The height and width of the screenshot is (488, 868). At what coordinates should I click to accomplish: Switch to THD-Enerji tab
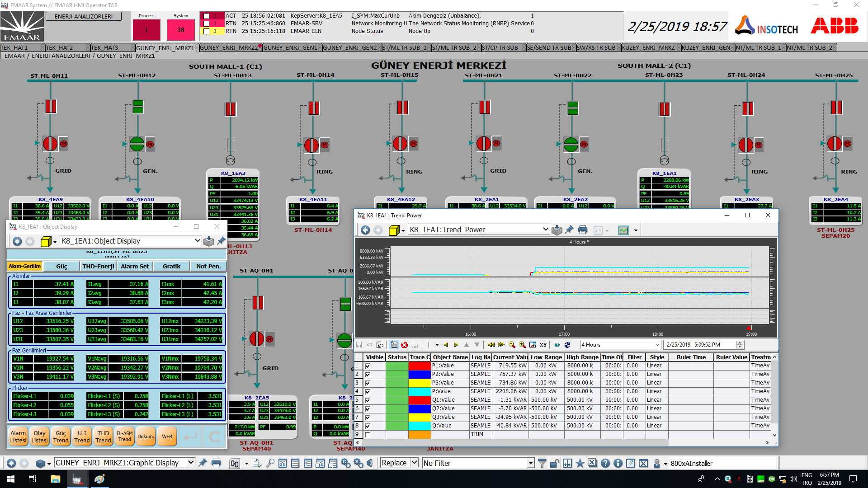(98, 267)
